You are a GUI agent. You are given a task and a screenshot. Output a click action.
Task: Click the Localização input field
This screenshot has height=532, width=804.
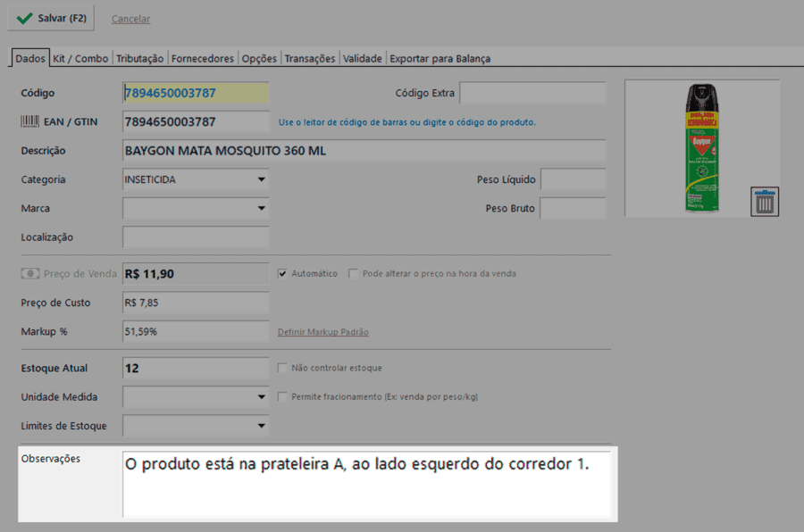click(x=196, y=237)
